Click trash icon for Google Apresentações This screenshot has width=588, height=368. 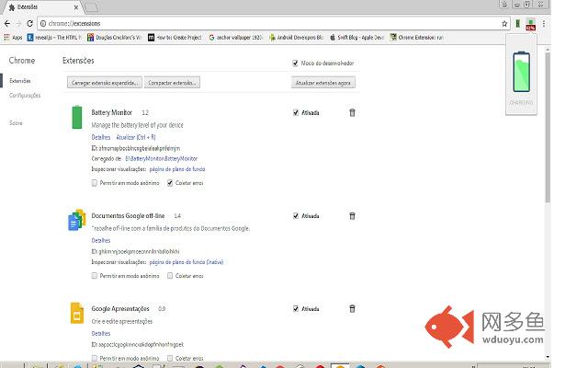(352, 309)
